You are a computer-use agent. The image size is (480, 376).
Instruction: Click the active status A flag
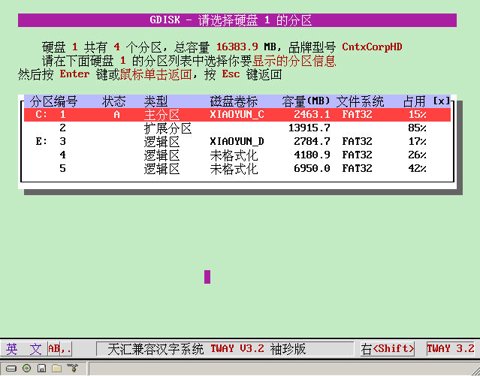click(x=117, y=115)
